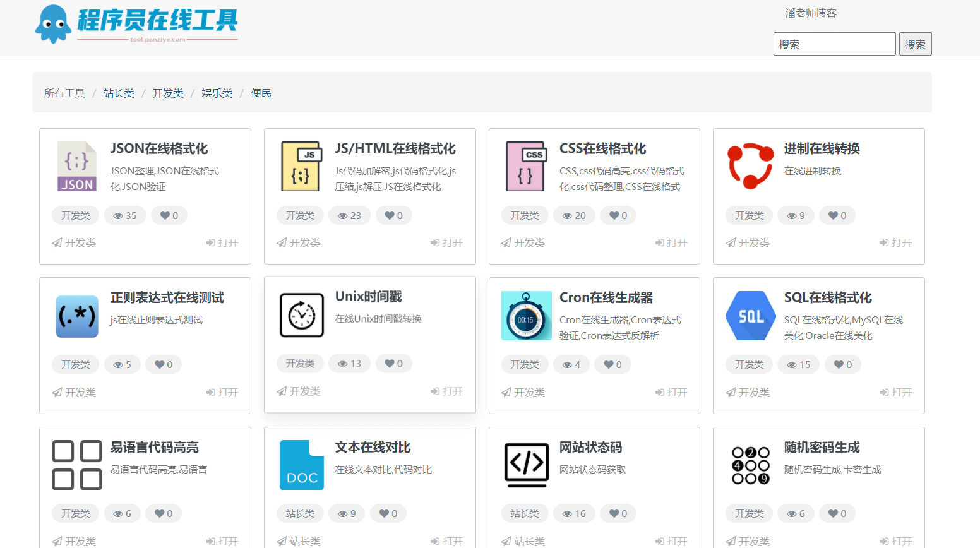Open the 潘老师博客 link

click(x=811, y=13)
